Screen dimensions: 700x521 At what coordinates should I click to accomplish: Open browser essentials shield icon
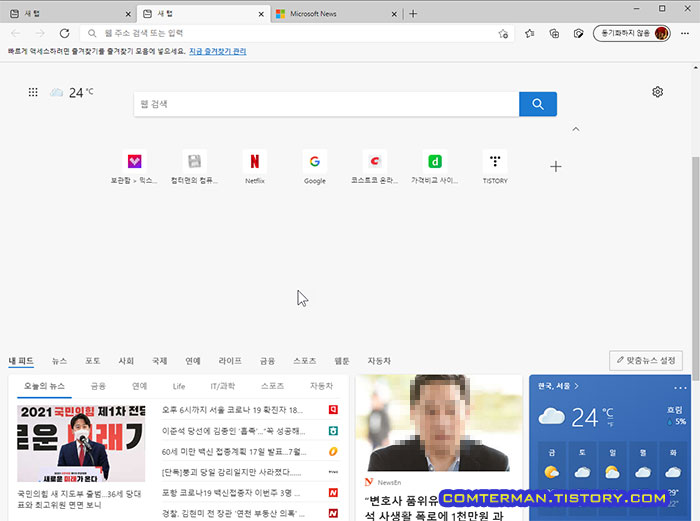pos(578,33)
